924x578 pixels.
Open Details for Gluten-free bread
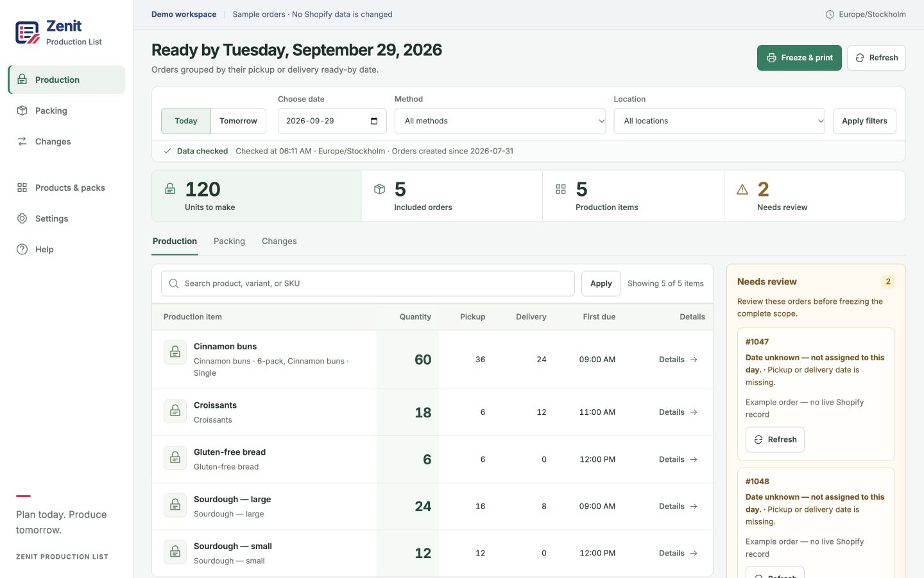[x=678, y=459]
